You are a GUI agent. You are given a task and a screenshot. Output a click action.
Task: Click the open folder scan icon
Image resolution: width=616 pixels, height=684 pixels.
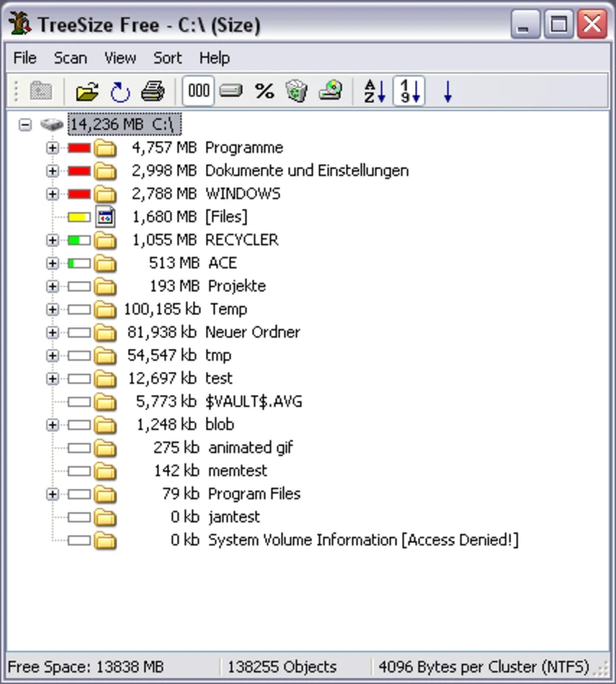tap(87, 91)
